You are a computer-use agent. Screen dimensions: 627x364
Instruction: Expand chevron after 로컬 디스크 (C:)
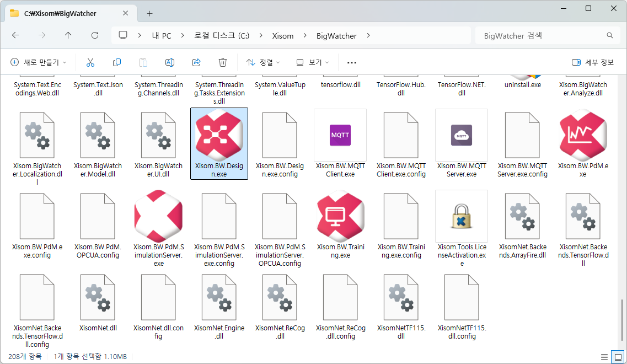(x=261, y=36)
